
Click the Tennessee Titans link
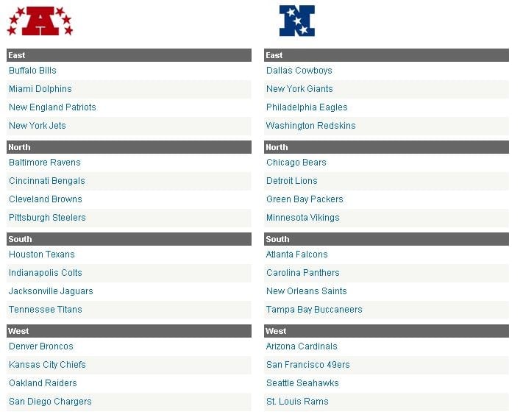[x=46, y=309]
